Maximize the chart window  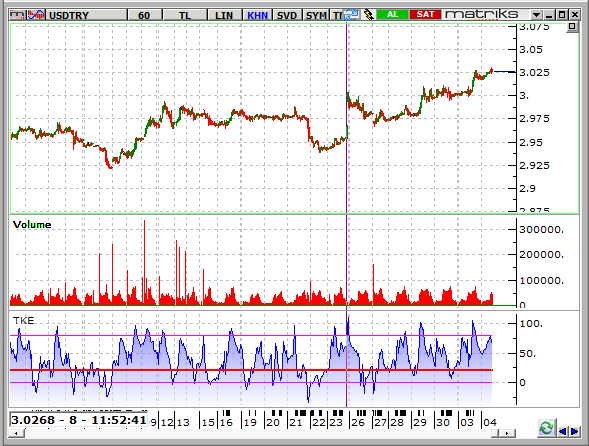pos(562,15)
